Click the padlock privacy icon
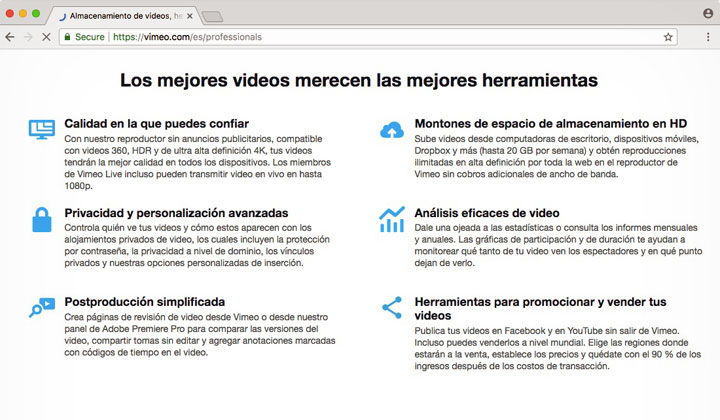This screenshot has height=420, width=720. point(42,219)
